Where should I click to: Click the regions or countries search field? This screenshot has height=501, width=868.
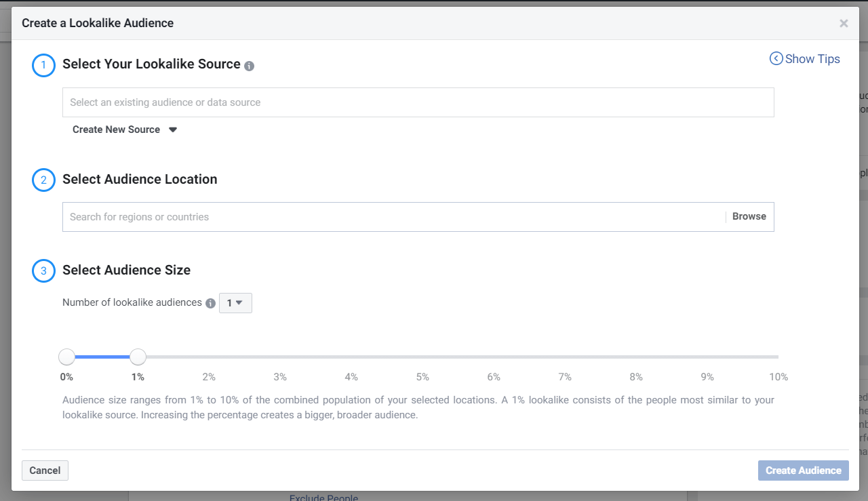pos(393,217)
